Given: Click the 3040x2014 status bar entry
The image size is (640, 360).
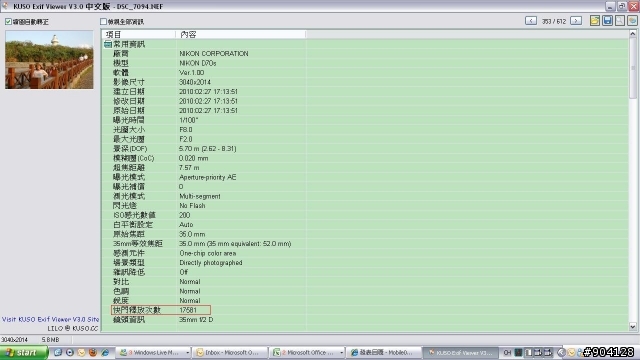Looking at the screenshot, I should (14, 340).
